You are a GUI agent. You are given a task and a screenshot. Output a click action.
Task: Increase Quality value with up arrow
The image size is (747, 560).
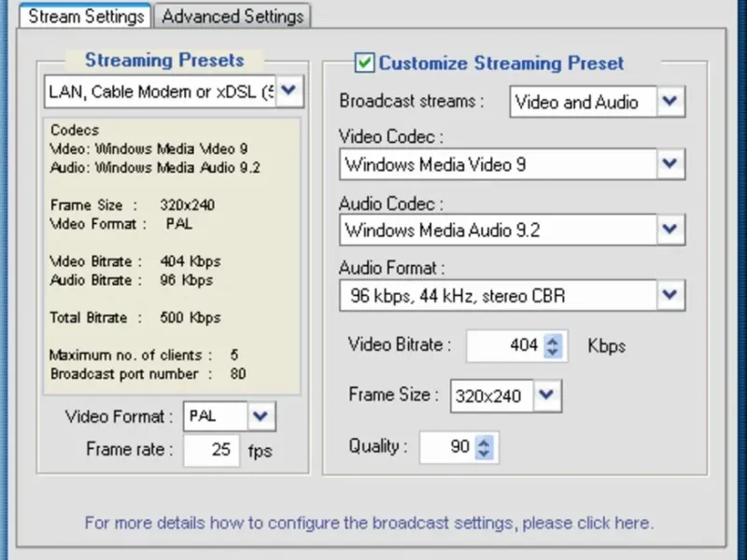tap(484, 441)
